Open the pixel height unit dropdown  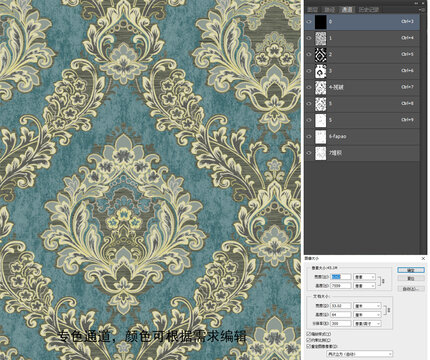click(x=364, y=286)
